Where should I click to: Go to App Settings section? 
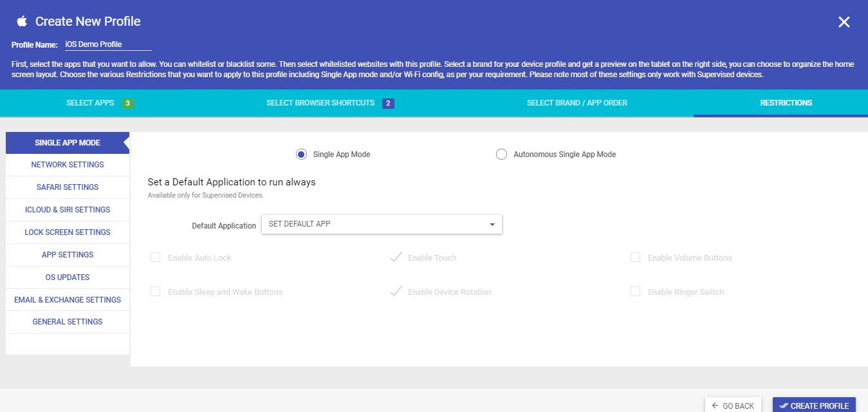[x=68, y=255]
